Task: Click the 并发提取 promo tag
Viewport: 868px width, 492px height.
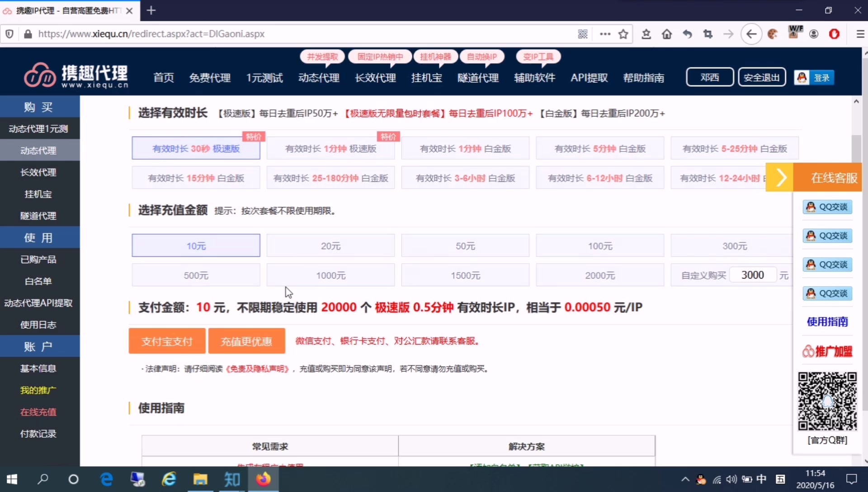Action: pyautogui.click(x=322, y=57)
